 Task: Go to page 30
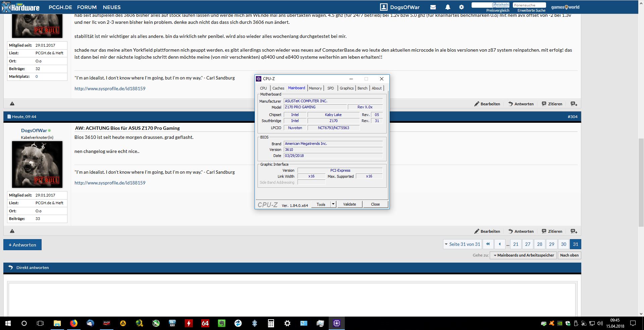(x=563, y=244)
